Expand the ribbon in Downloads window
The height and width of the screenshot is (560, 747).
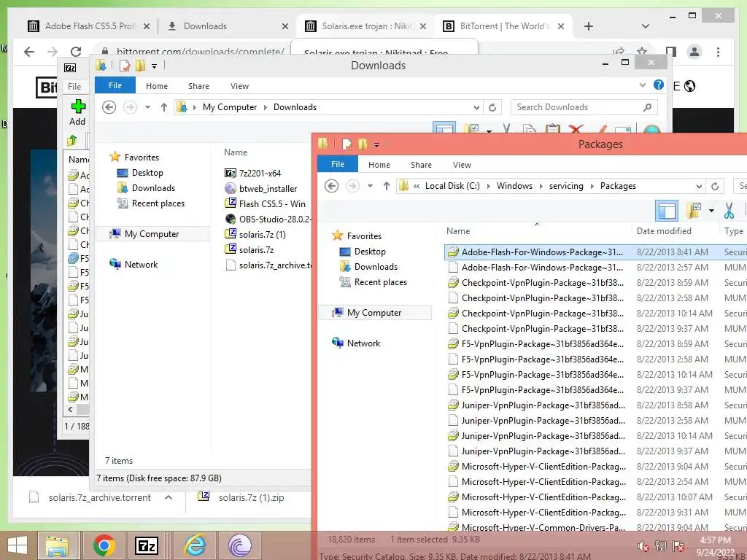click(642, 85)
